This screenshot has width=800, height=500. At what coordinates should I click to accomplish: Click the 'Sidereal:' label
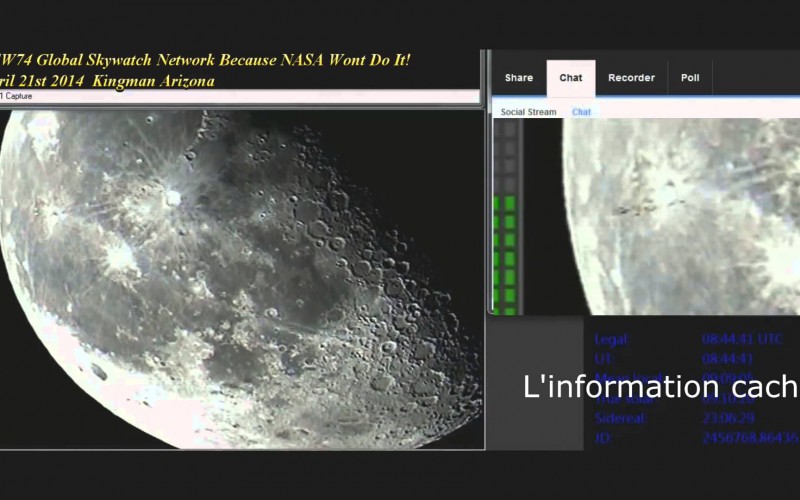(620, 418)
